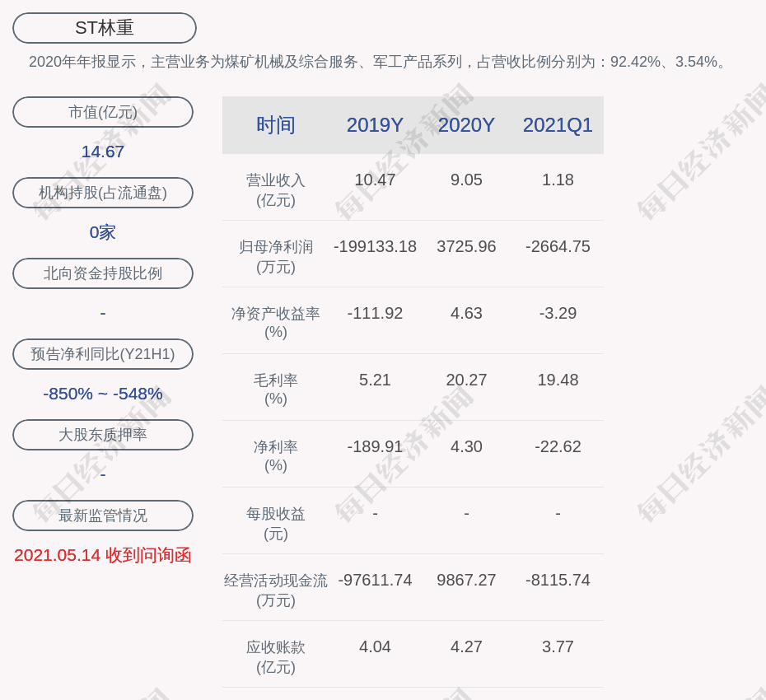Image resolution: width=766 pixels, height=700 pixels.
Task: Click the red 2021.05.14 收到问询函 notice
Action: click(103, 555)
